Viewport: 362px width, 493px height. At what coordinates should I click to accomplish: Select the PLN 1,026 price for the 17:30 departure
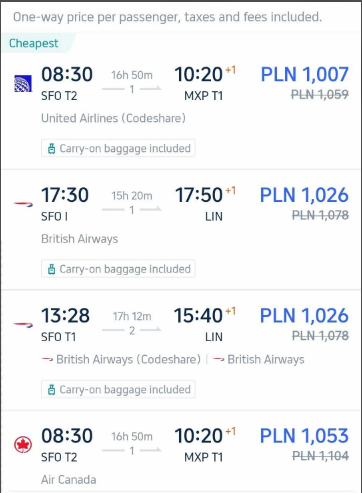304,195
